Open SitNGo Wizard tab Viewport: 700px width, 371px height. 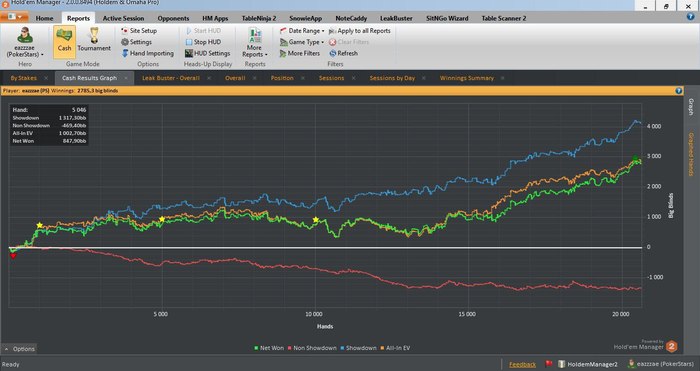coord(447,18)
